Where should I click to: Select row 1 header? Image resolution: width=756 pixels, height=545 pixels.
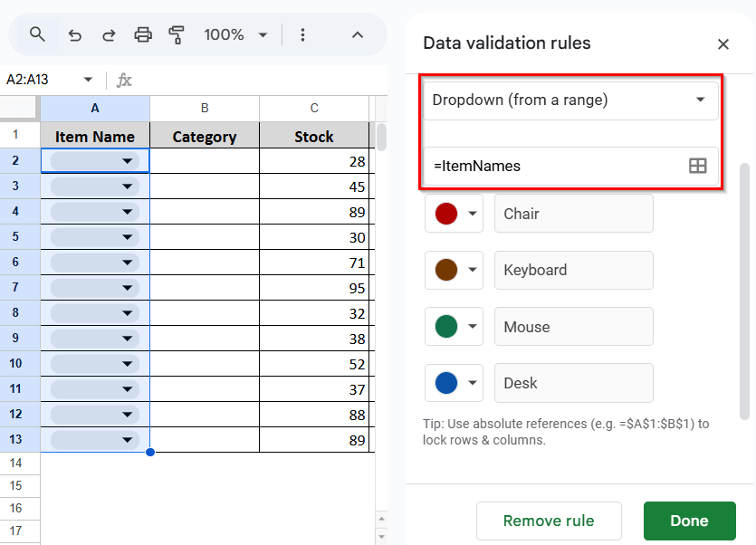(20, 135)
